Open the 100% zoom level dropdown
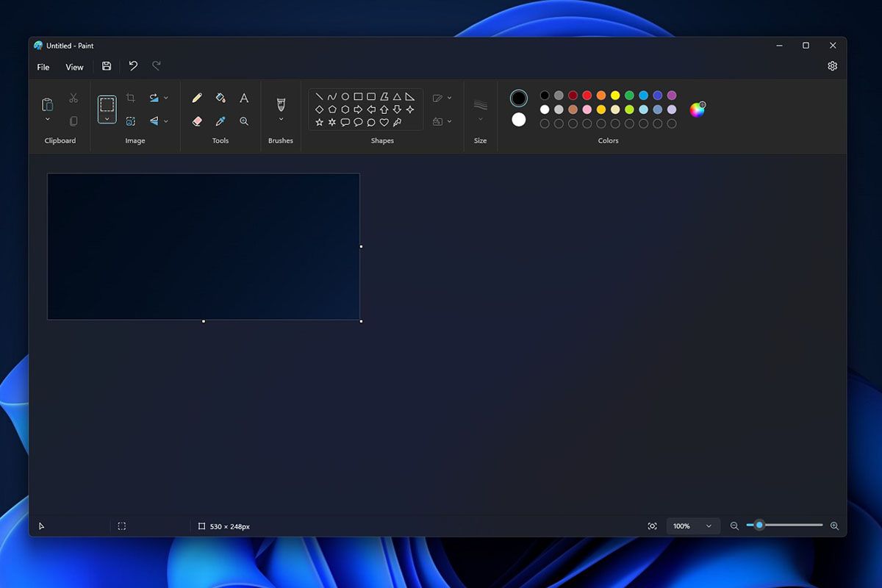The height and width of the screenshot is (588, 882). tap(693, 526)
